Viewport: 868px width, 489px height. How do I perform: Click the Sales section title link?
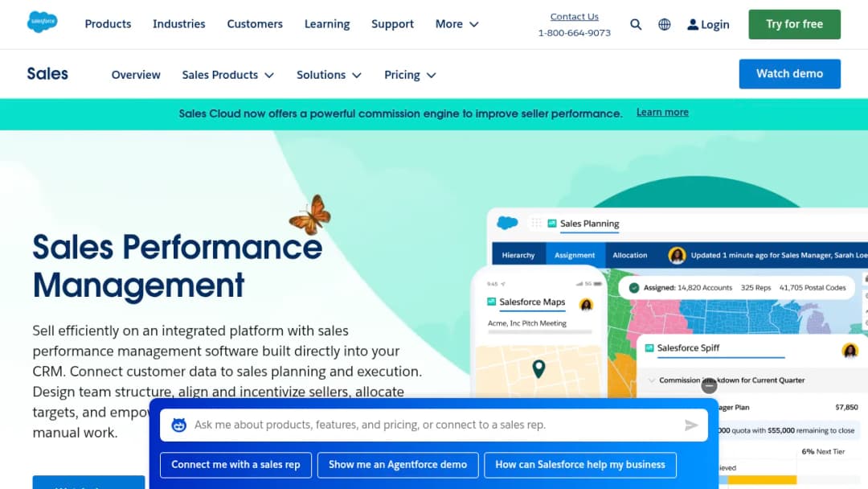pos(47,74)
